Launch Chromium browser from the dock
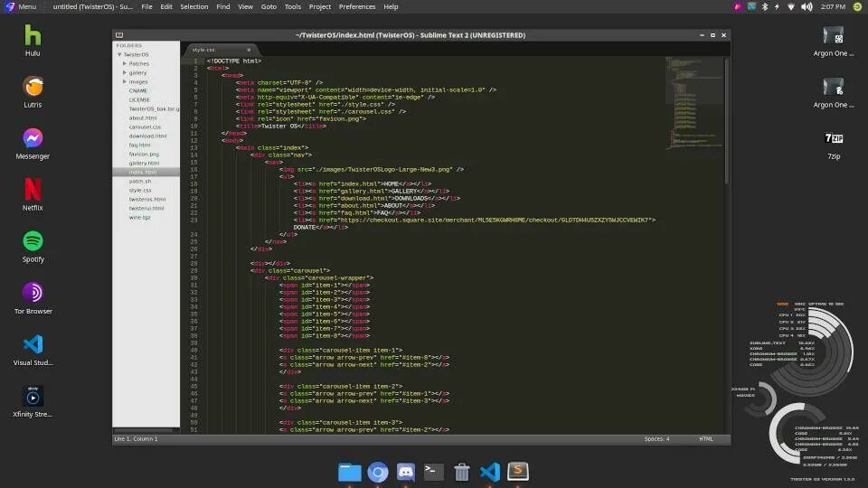 (x=378, y=472)
